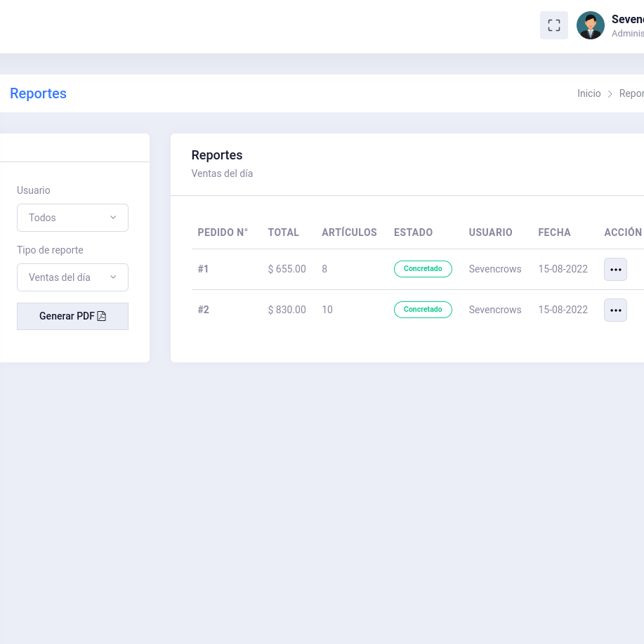Viewport: 644px width, 644px height.
Task: Click the Concretado badge for order #1
Action: 423,269
